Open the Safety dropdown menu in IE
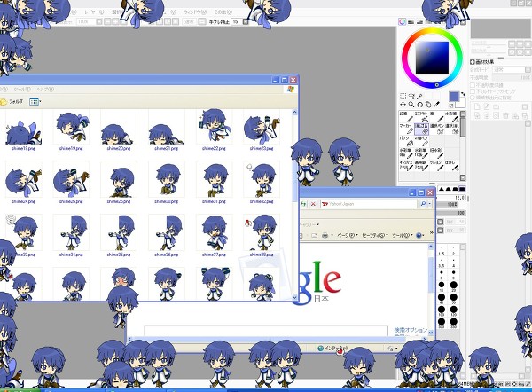This screenshot has width=532, height=392. (375, 235)
